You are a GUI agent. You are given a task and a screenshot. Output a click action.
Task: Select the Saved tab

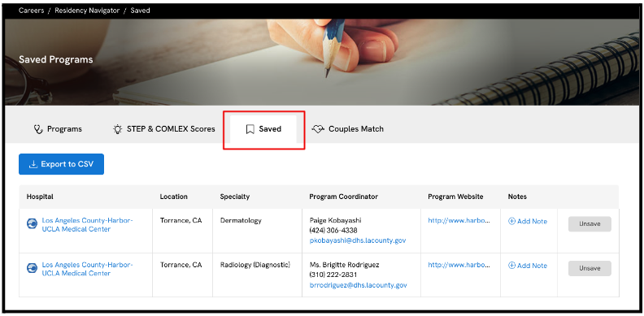tap(263, 129)
